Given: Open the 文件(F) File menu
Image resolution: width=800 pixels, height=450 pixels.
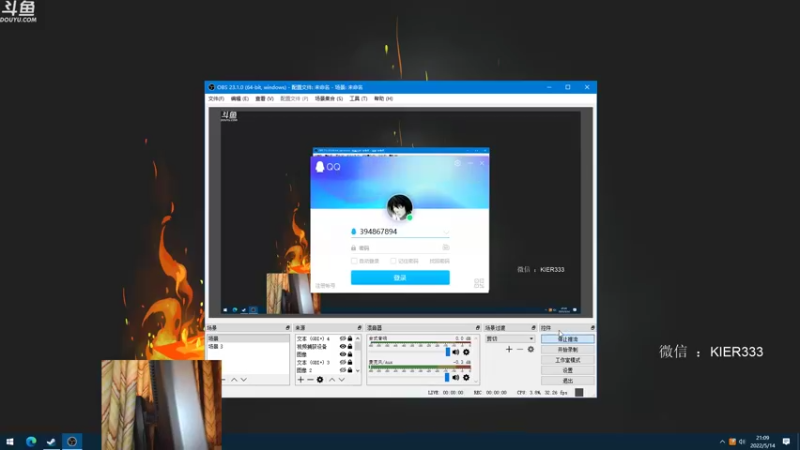Looking at the screenshot, I should coord(216,98).
